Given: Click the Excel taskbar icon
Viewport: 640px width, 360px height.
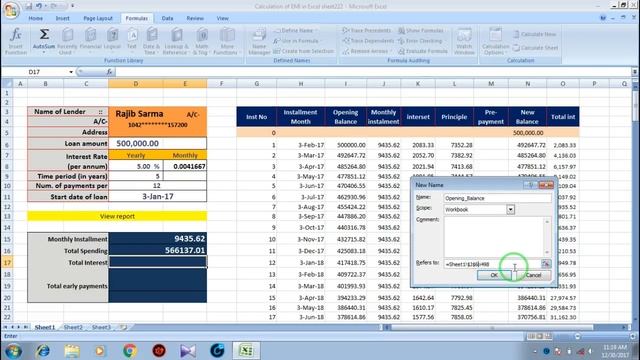Looking at the screenshot, I should tap(246, 351).
